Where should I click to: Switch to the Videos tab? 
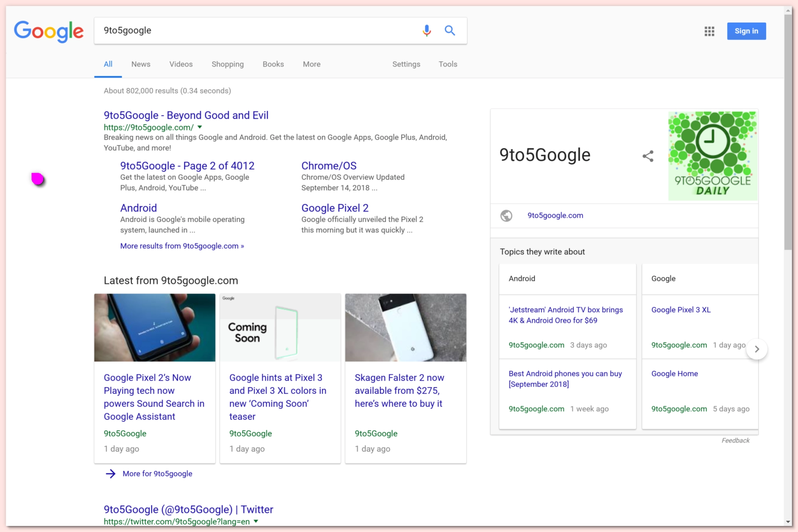pyautogui.click(x=181, y=64)
